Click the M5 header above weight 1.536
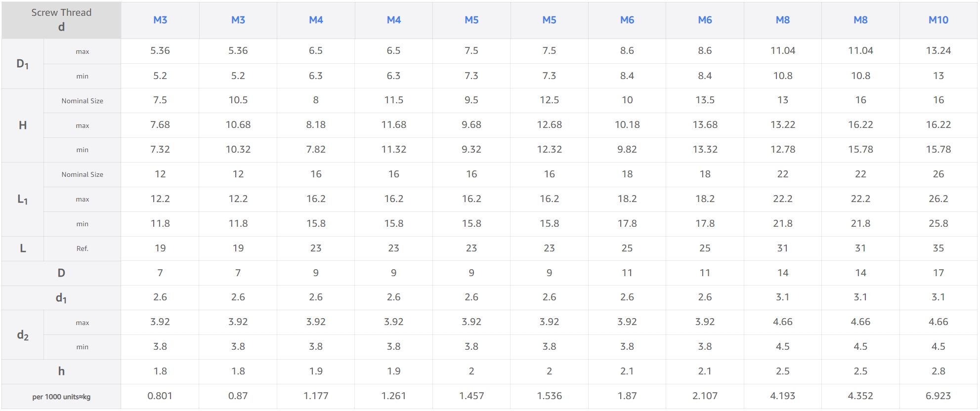Image resolution: width=980 pixels, height=411 pixels. (x=549, y=20)
